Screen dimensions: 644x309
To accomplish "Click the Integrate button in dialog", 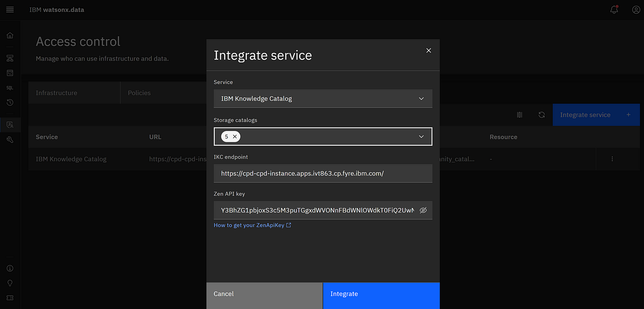I will coord(381,296).
